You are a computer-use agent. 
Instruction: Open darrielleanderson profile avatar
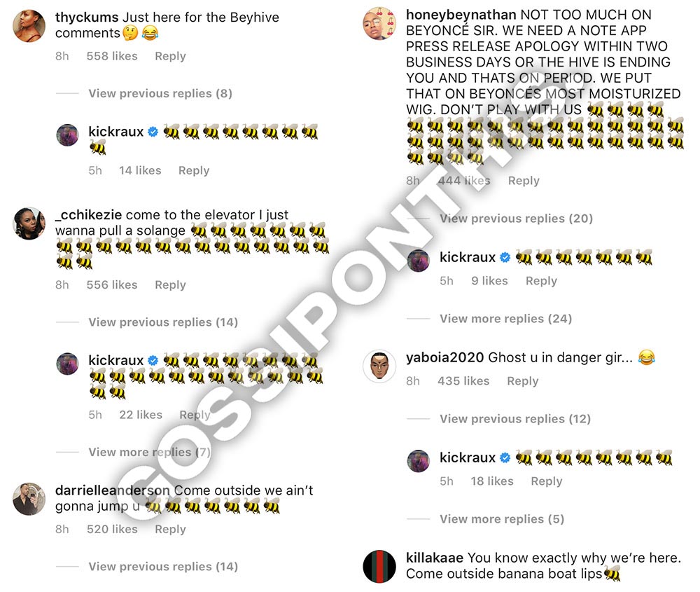pyautogui.click(x=29, y=499)
